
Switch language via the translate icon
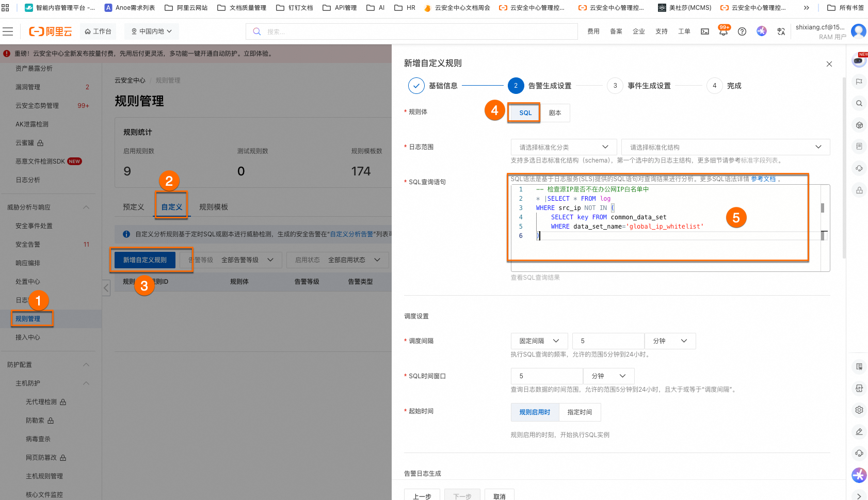[781, 31]
